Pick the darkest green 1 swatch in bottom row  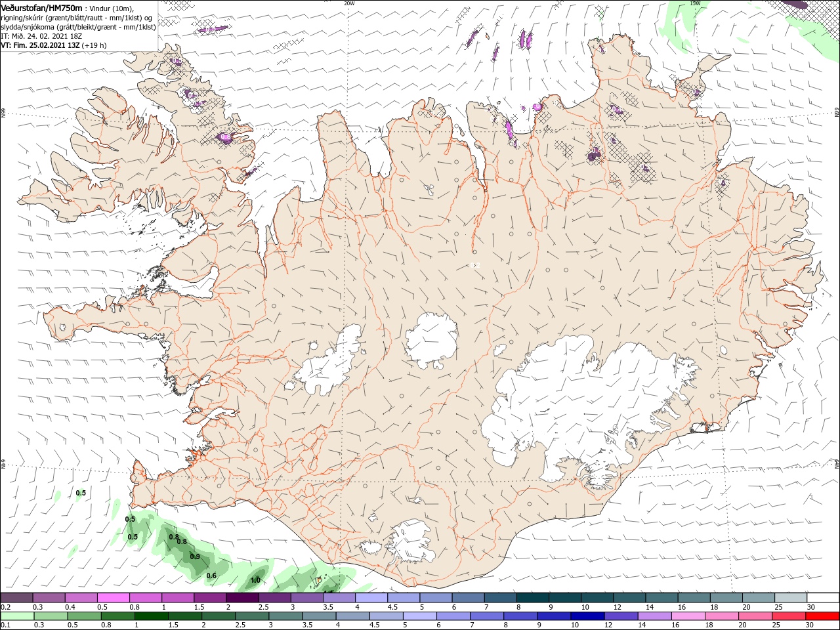(151, 616)
